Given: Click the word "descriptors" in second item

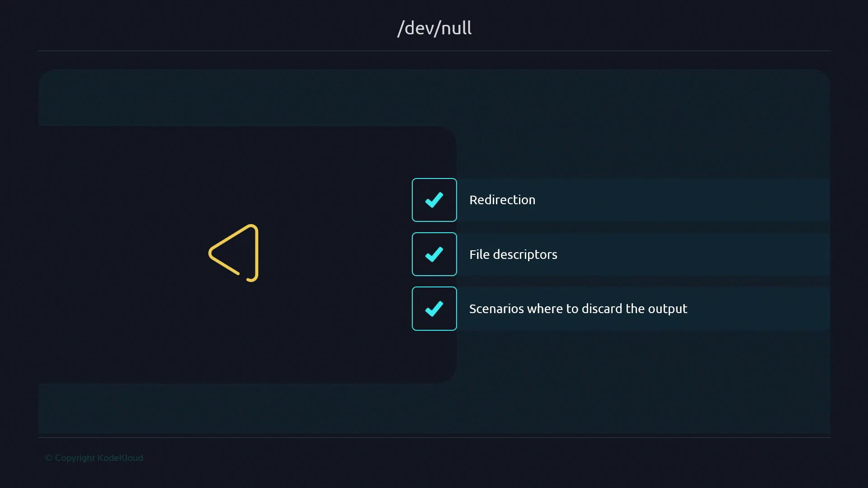Looking at the screenshot, I should (x=525, y=254).
